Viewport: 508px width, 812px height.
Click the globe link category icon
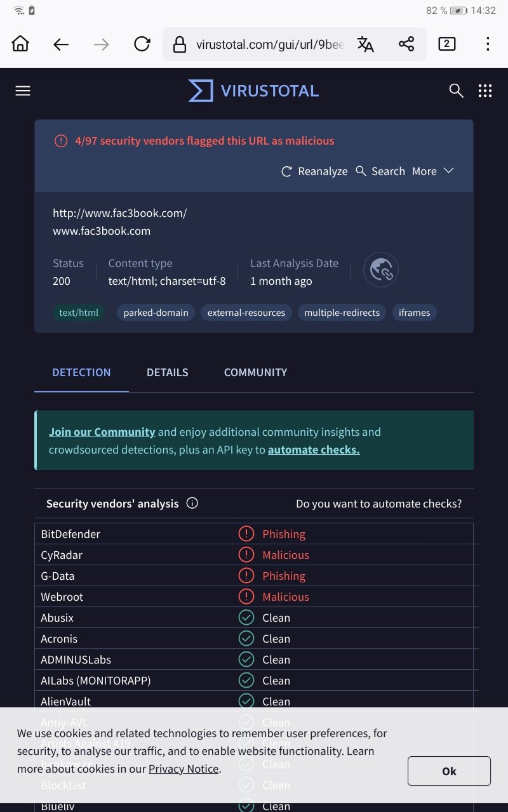click(381, 270)
